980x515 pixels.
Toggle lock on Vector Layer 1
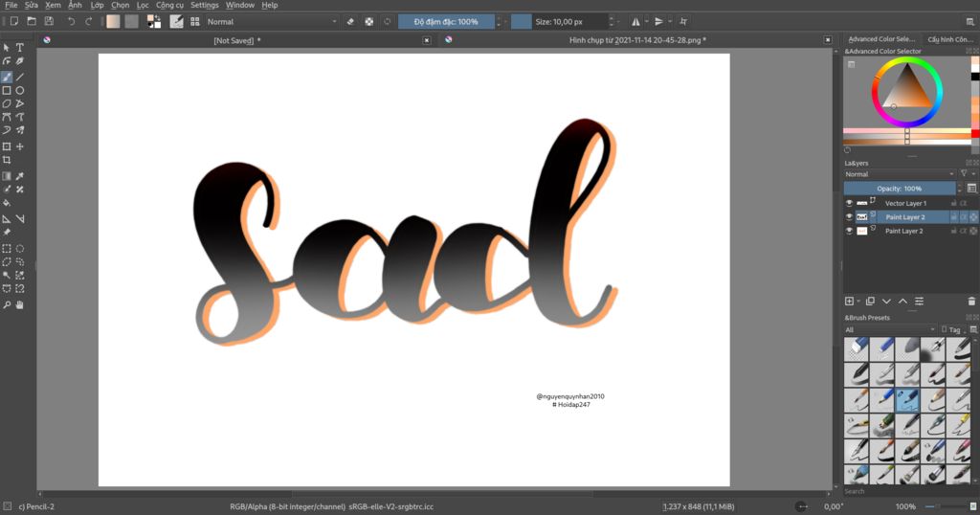pos(954,203)
